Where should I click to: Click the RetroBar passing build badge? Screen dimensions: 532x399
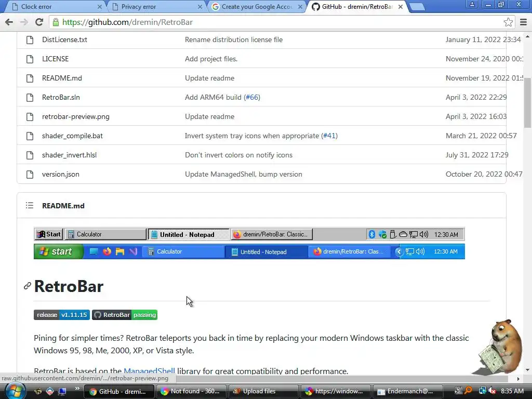click(125, 315)
